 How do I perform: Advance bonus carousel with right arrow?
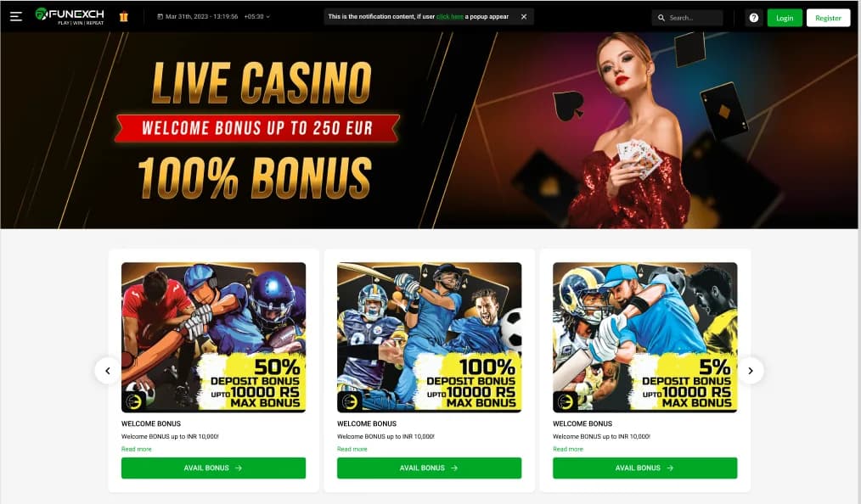tap(750, 371)
